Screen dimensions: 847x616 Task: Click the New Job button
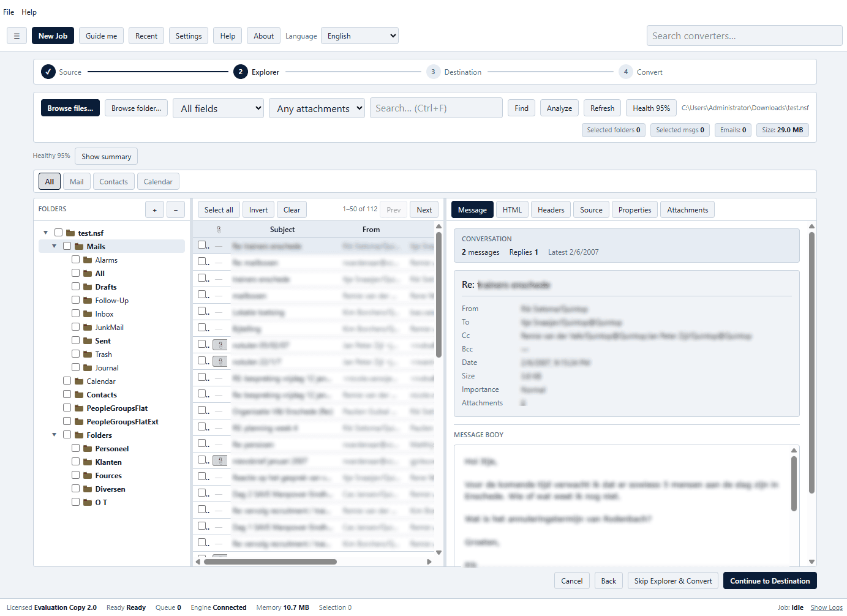[53, 36]
